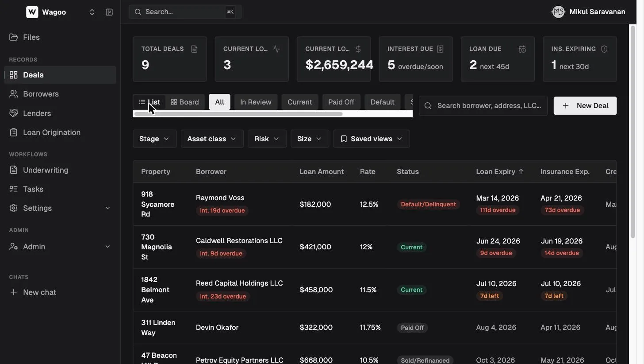Viewport: 644px width, 364px height.
Task: Click the Paid Off status badge on Devin Okafor's row
Action: coord(412,328)
